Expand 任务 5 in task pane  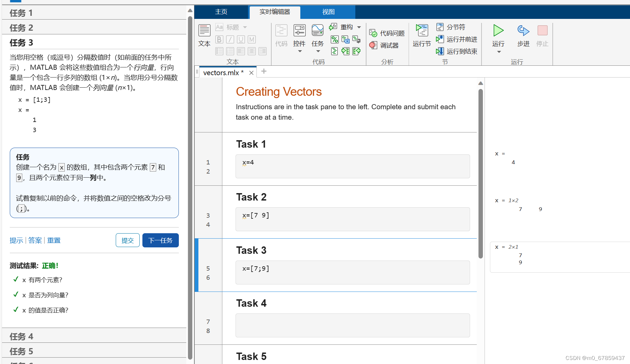click(94, 351)
